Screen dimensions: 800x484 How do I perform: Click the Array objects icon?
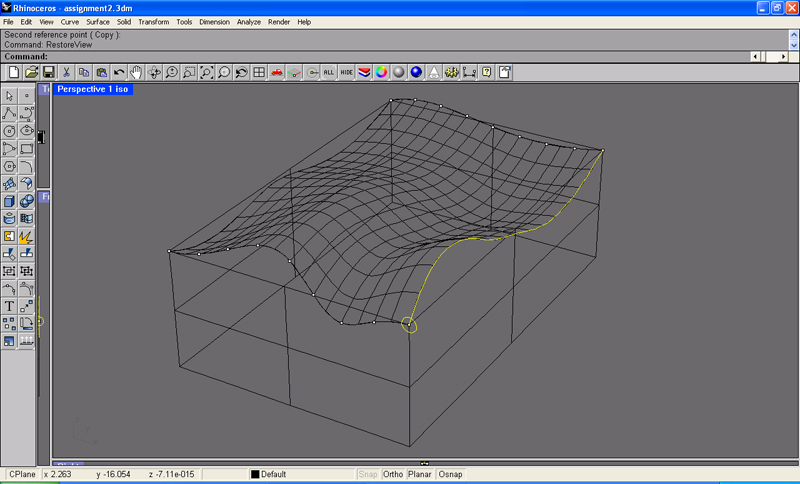(x=9, y=324)
